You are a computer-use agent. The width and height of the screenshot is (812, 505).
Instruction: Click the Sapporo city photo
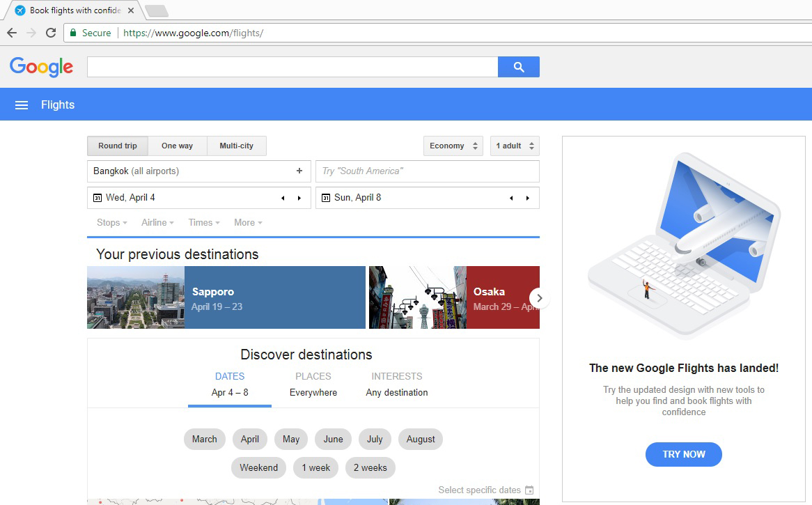pyautogui.click(x=136, y=298)
